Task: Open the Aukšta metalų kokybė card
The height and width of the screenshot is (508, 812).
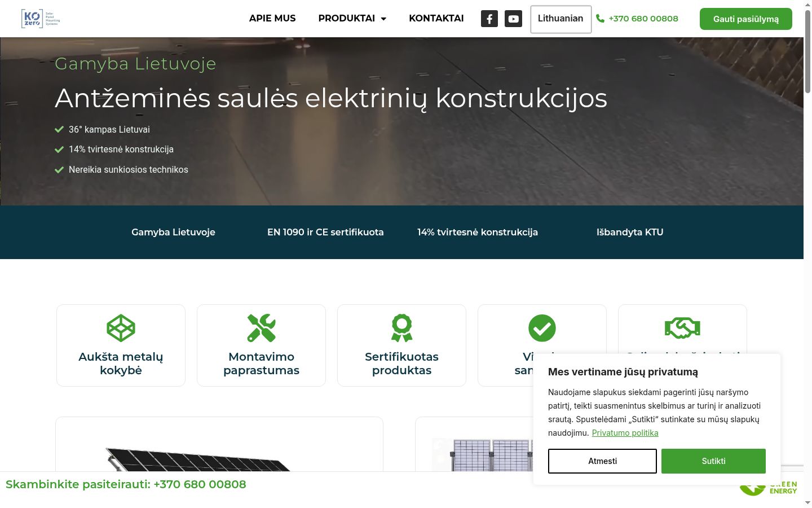Action: [x=121, y=345]
